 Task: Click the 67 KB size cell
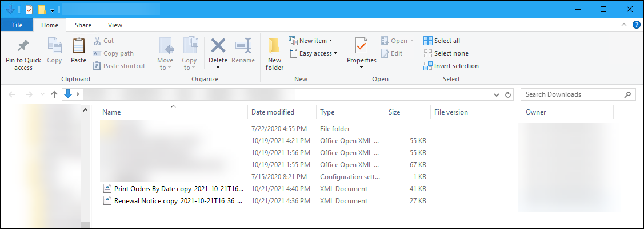click(x=418, y=165)
